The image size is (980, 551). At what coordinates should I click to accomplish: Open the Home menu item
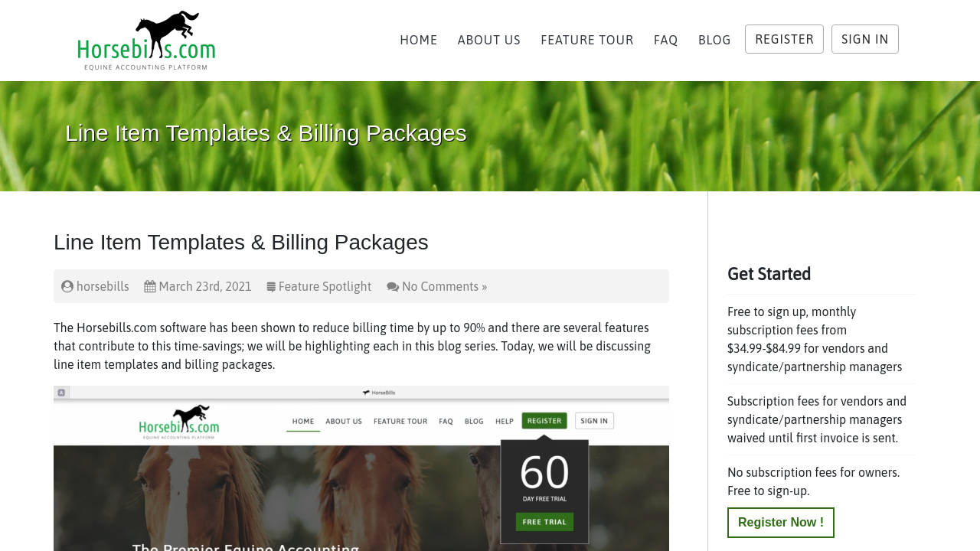(419, 40)
